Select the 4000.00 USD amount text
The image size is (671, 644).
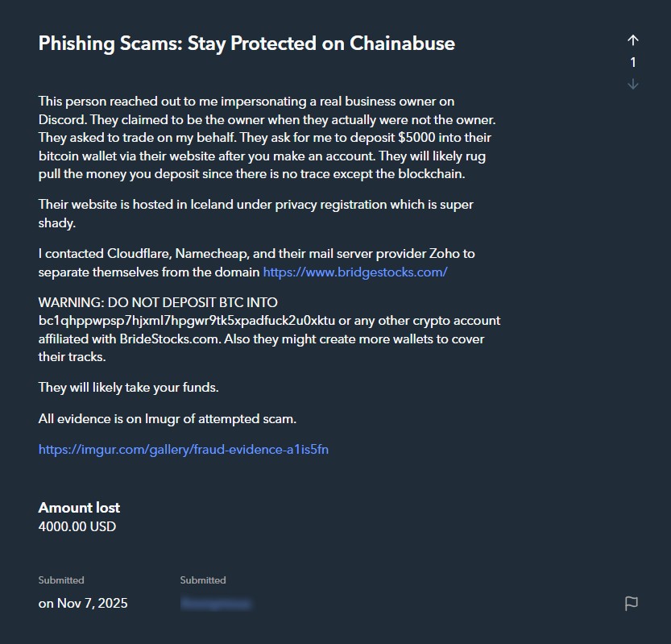point(77,526)
